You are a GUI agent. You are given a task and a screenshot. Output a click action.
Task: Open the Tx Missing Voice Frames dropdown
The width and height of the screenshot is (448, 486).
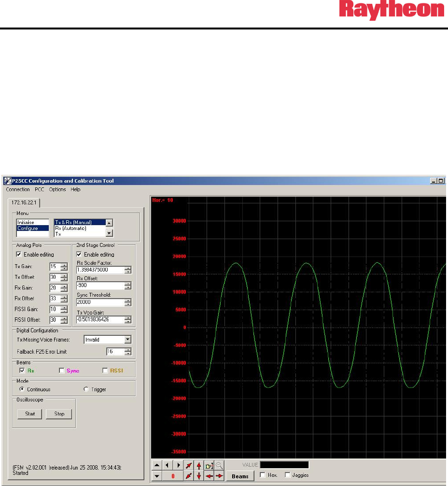127,340
